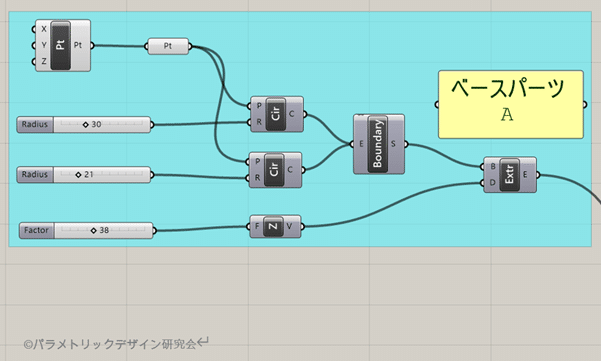Click output grip of Radius 21 slider

pos(153,175)
